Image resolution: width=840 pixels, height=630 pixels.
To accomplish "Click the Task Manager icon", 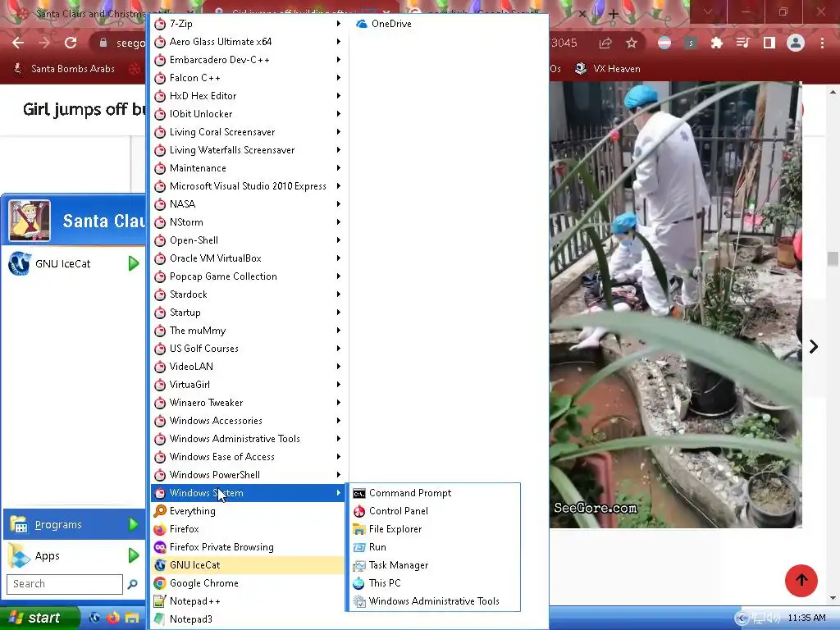I will click(359, 566).
